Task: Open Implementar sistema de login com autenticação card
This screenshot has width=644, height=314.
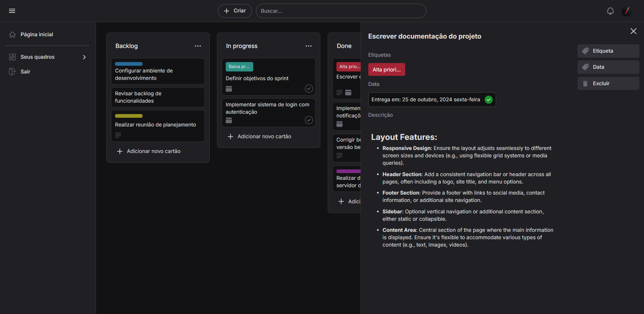Action: tap(269, 113)
